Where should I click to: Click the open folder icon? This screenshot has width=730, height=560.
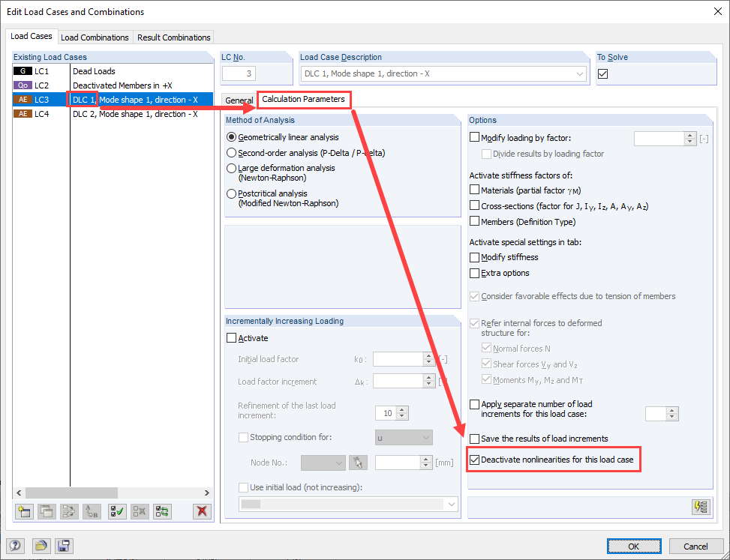pos(41,546)
